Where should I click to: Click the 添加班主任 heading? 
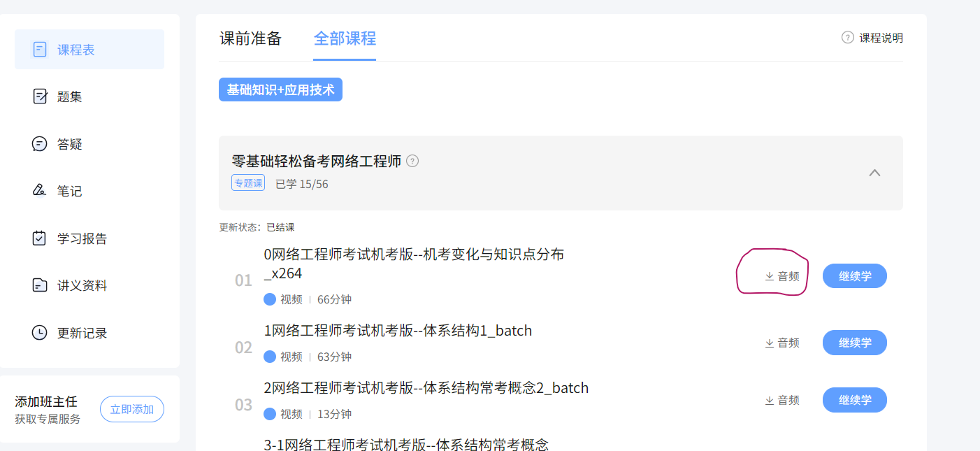coord(46,402)
